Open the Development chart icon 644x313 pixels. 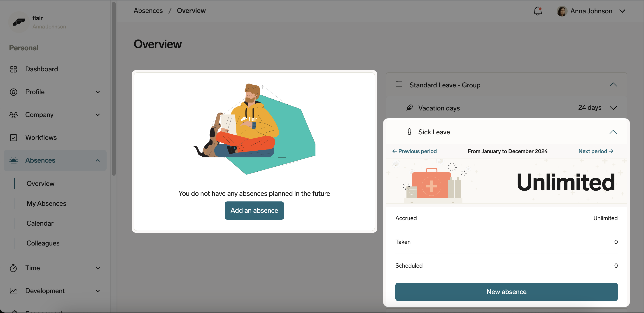tap(14, 291)
